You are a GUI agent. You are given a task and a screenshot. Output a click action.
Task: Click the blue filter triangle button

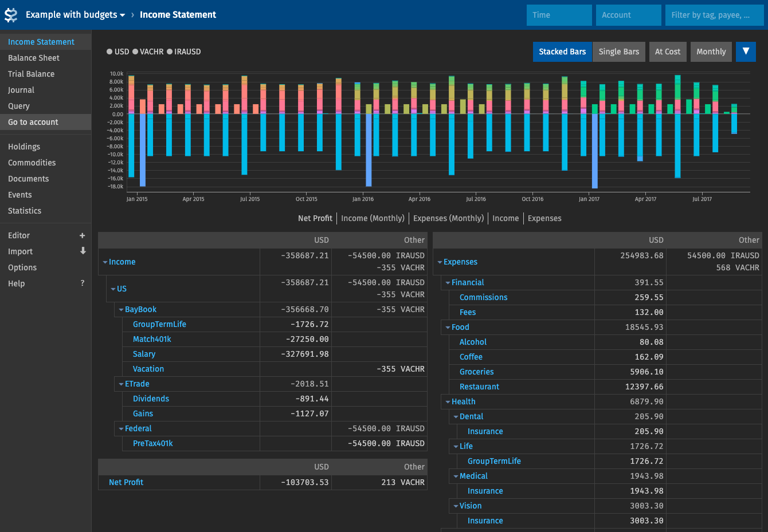[746, 52]
